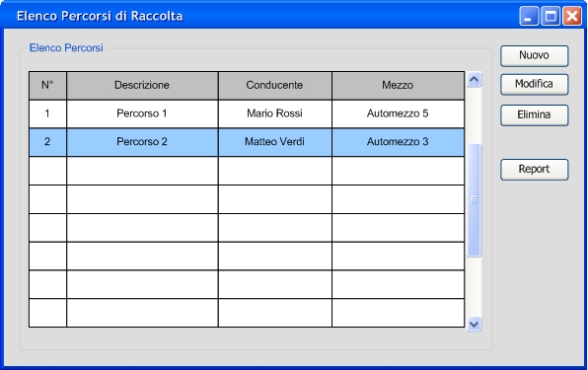Select the Percorso 2 description cell
Screen dimensions: 588x370
(142, 142)
